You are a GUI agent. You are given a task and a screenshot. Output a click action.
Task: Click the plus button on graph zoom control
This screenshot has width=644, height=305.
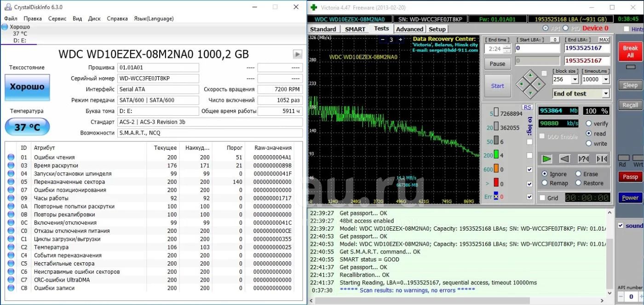[x=400, y=40]
